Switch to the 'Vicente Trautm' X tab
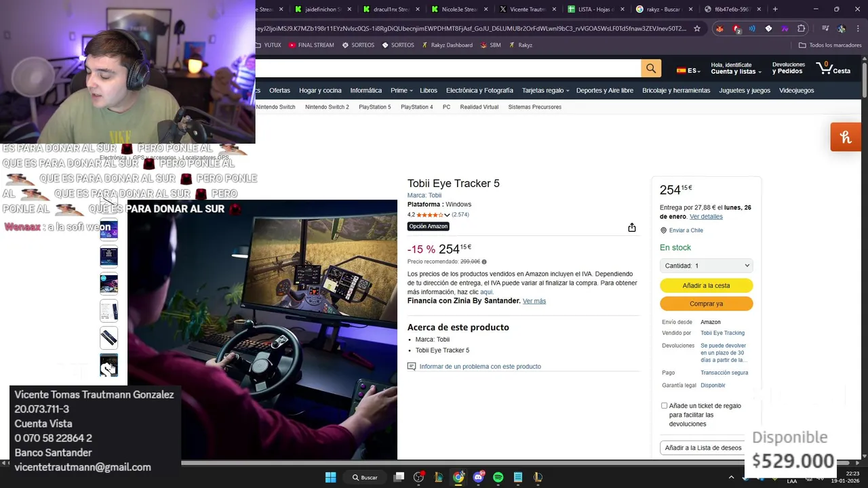Viewport: 868px width, 488px height. [528, 9]
